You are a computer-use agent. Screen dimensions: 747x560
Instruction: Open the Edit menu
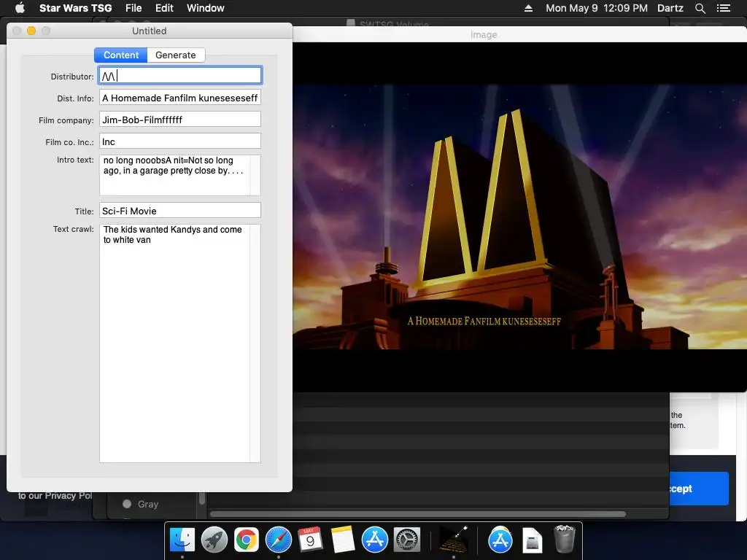[x=164, y=8]
